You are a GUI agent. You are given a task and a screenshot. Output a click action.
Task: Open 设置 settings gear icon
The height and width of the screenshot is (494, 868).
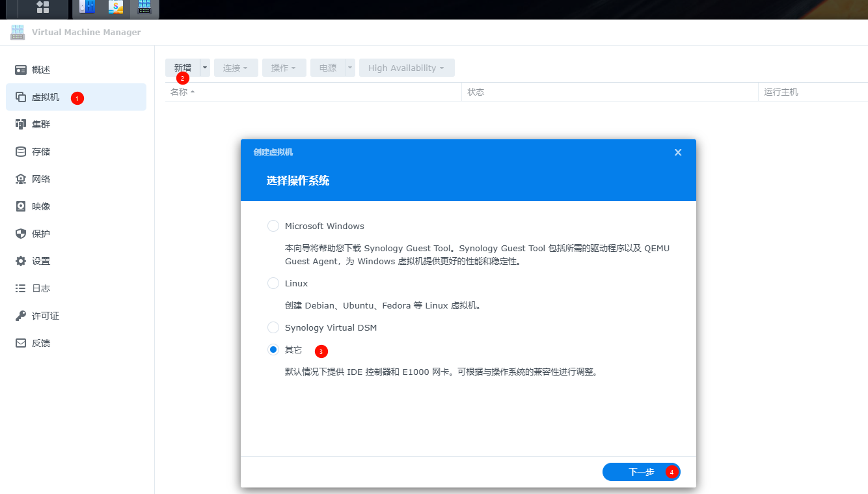pyautogui.click(x=21, y=261)
